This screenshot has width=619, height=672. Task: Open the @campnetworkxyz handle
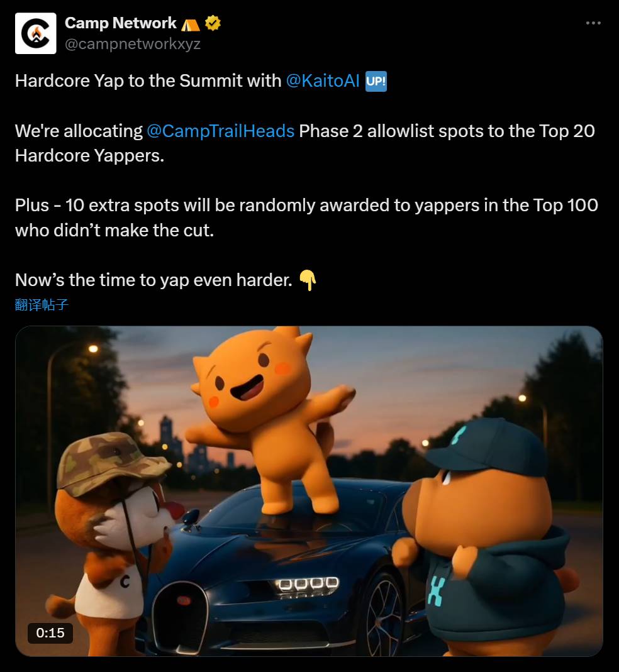tap(133, 44)
